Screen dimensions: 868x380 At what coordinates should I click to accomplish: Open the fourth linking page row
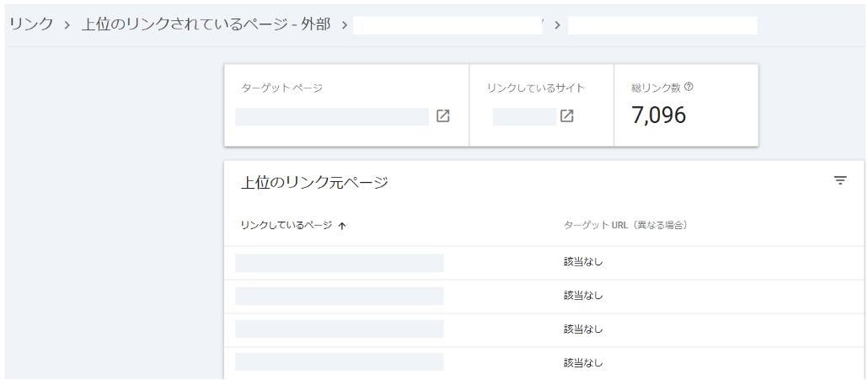pyautogui.click(x=339, y=361)
